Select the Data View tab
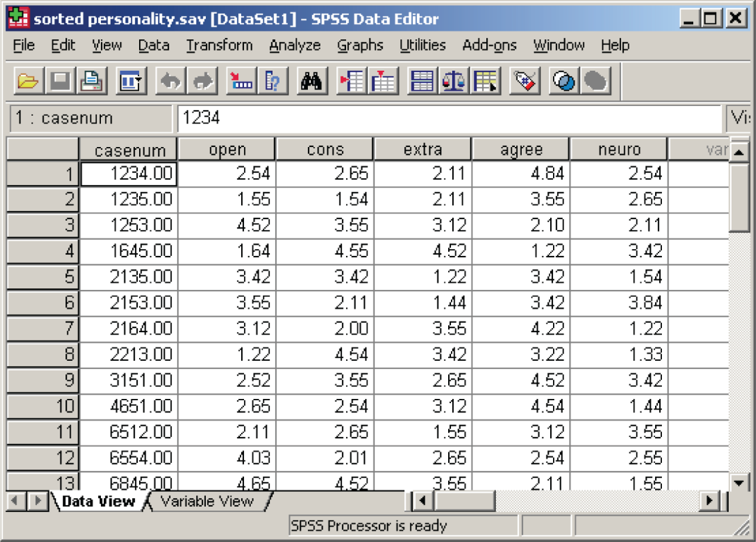Image resolution: width=756 pixels, height=542 pixels. tap(99, 501)
